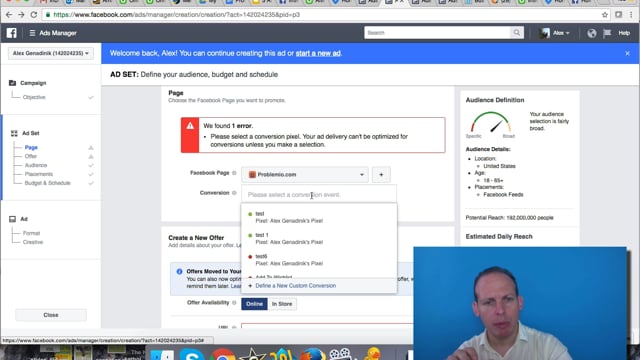Viewport: 640px width, 360px height.
Task: Click the 'Create a New Offer' heading
Action: [196, 238]
